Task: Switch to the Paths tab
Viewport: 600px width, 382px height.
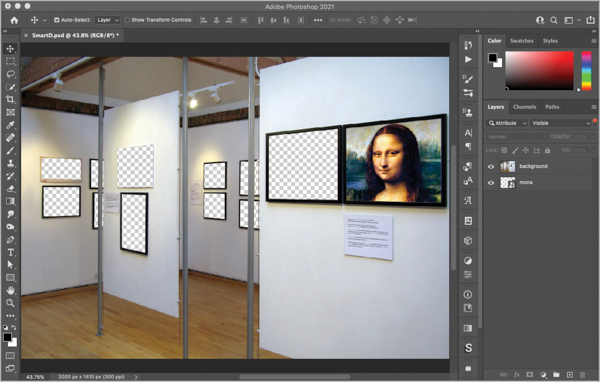Action: [x=552, y=107]
